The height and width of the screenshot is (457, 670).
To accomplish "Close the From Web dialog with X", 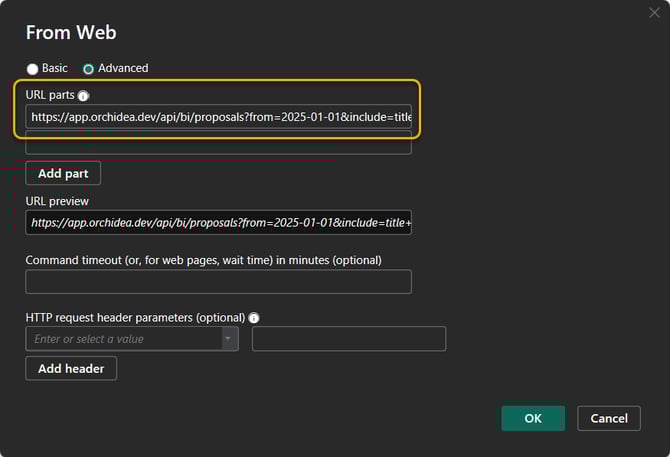I will [654, 13].
